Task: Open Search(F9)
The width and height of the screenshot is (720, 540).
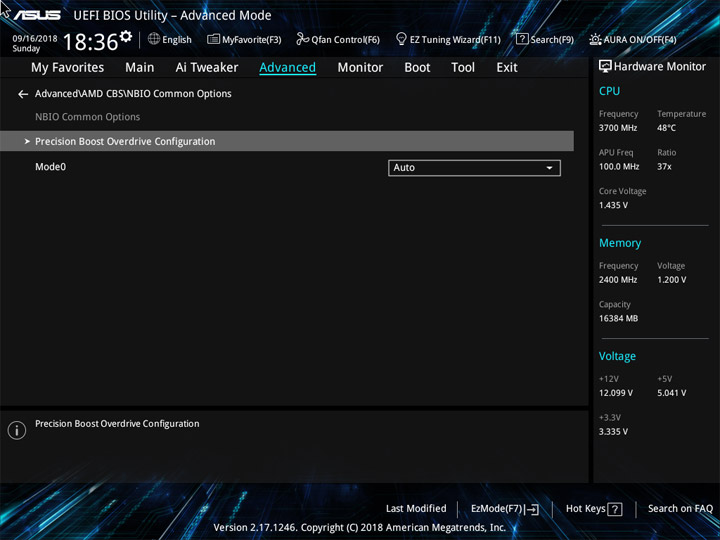Action: pyautogui.click(x=545, y=39)
